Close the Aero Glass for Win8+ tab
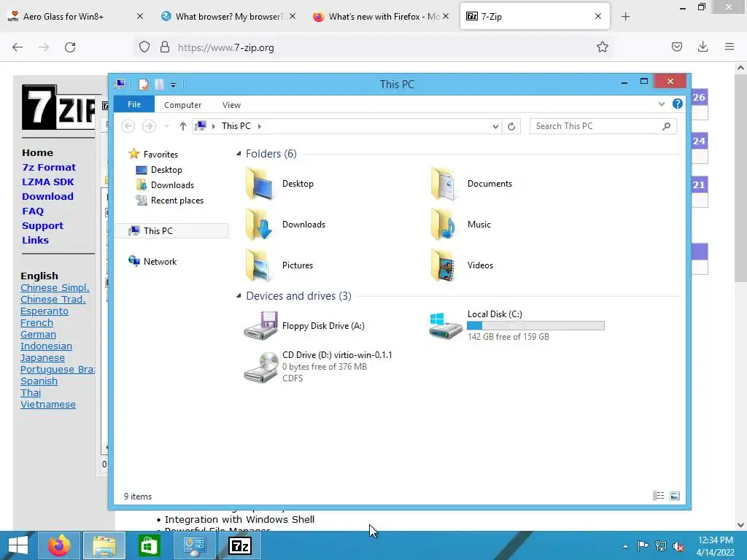 tap(139, 16)
